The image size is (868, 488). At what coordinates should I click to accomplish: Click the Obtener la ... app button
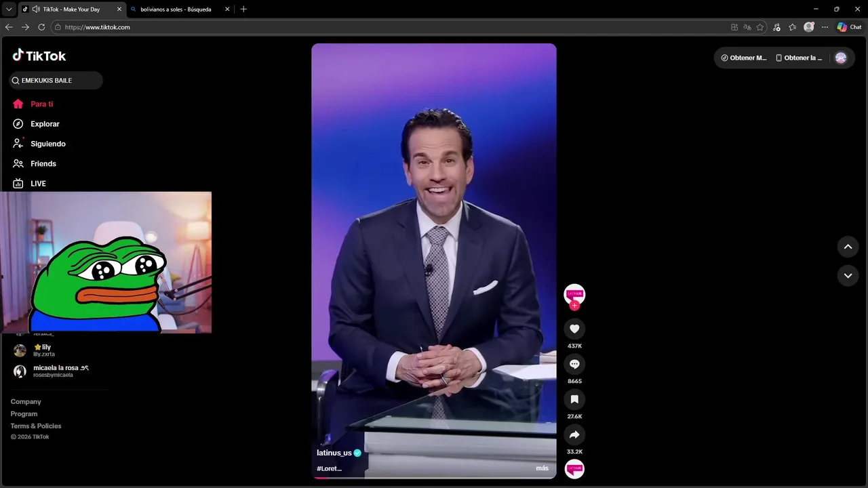(799, 58)
